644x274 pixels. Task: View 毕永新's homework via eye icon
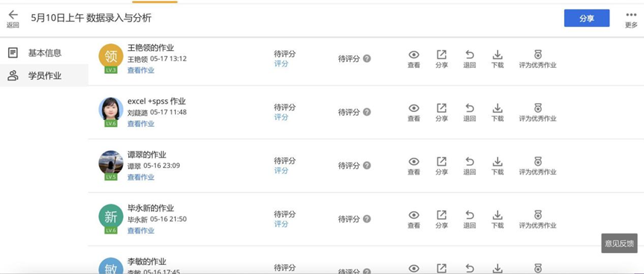[414, 219]
